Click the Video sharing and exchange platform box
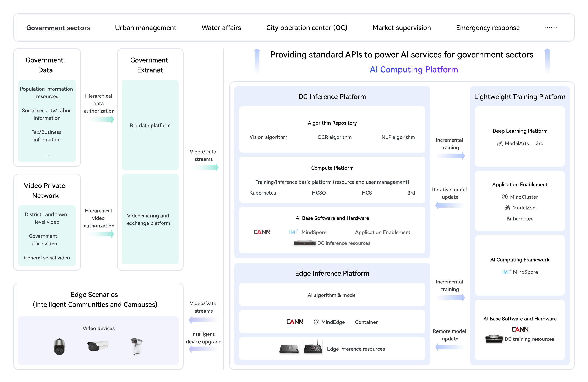The width and height of the screenshot is (588, 382). click(150, 219)
